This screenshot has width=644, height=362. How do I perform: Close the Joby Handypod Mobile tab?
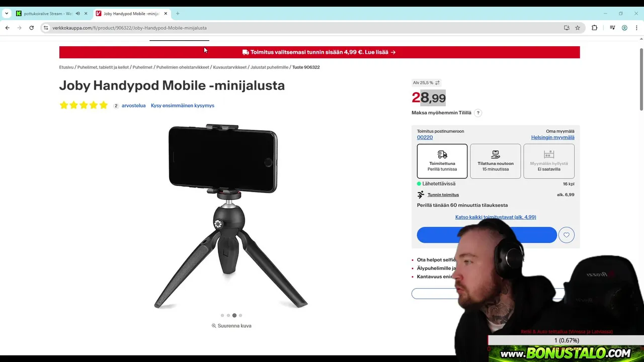166,14
